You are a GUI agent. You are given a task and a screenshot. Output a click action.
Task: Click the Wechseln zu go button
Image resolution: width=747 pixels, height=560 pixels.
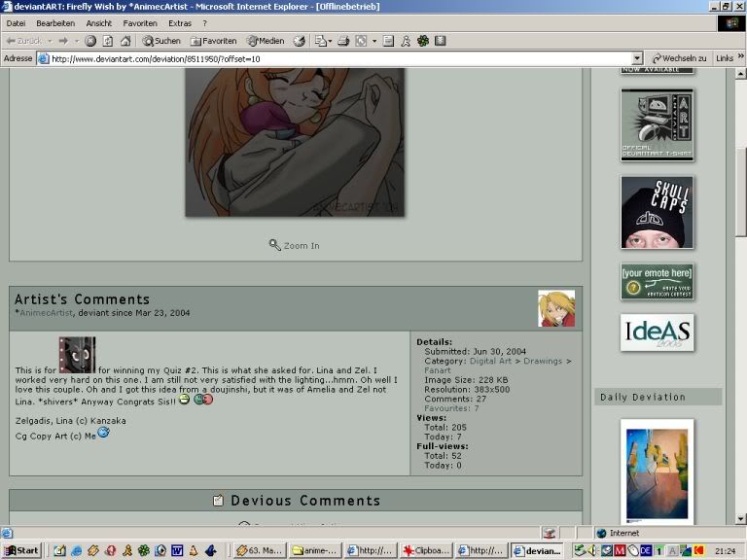tap(679, 58)
